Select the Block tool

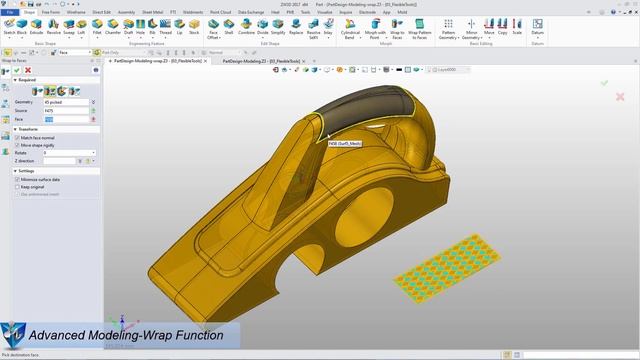tap(22, 27)
